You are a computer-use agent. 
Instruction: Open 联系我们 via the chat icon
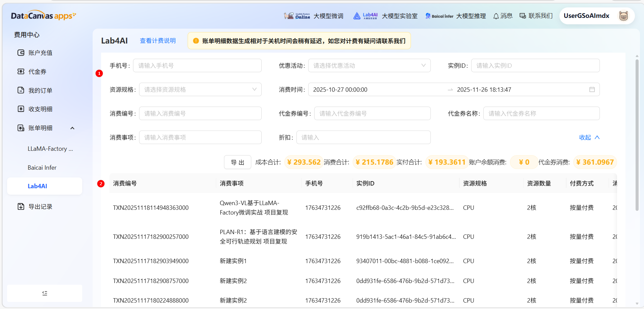pyautogui.click(x=522, y=16)
